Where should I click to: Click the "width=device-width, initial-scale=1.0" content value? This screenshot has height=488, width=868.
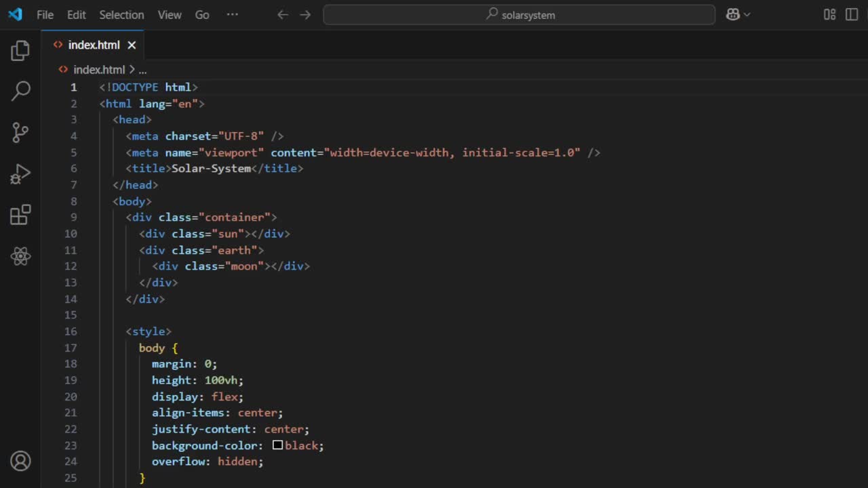(452, 152)
